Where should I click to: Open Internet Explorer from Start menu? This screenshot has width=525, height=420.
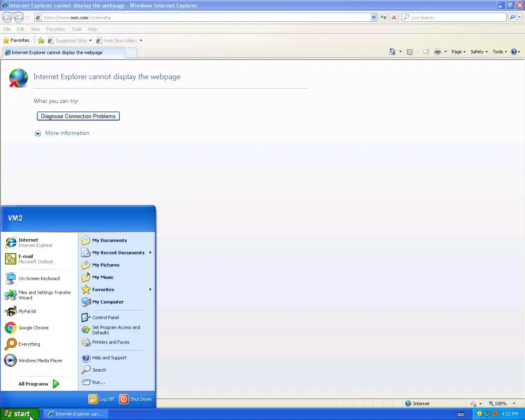coord(39,242)
